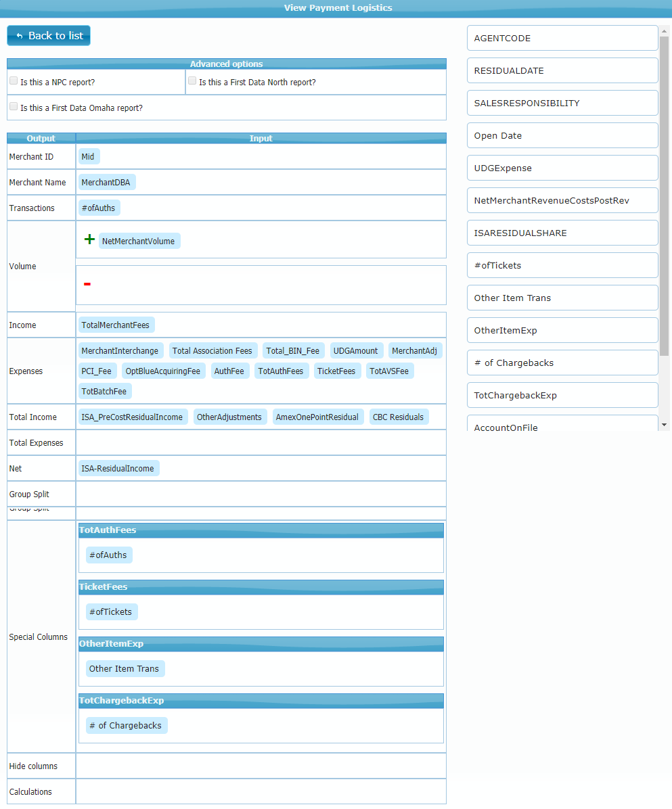Image resolution: width=672 pixels, height=809 pixels.
Task: Click the red minus icon in Volume
Action: (87, 284)
